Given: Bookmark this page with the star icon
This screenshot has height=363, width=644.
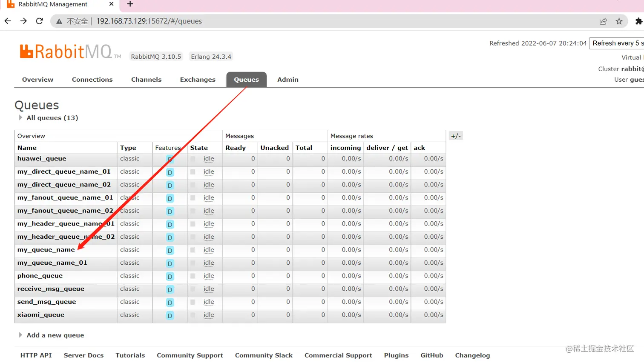Looking at the screenshot, I should (619, 21).
